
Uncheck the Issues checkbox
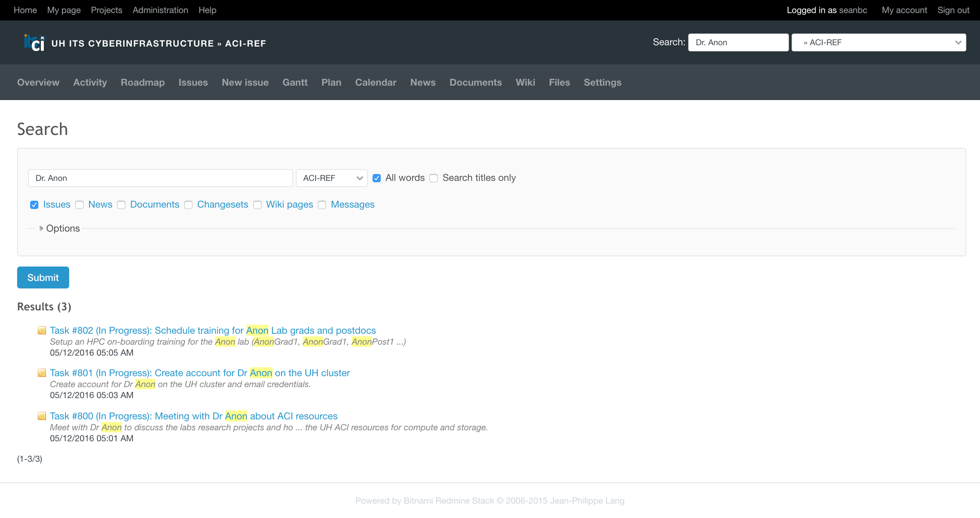(34, 205)
